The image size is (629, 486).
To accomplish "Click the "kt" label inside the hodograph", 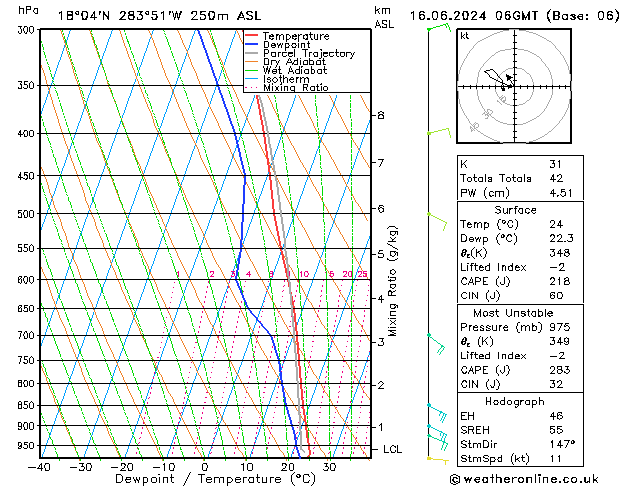I will point(464,36).
